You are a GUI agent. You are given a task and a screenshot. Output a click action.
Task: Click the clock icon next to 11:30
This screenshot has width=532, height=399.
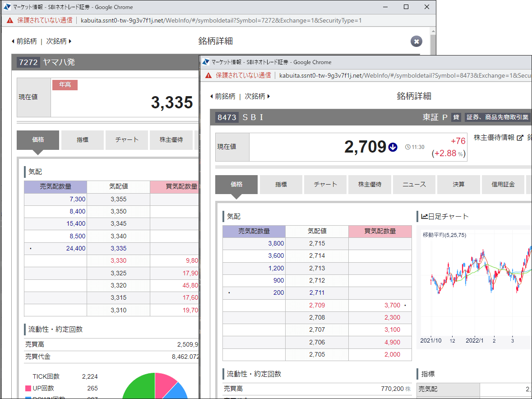point(408,147)
